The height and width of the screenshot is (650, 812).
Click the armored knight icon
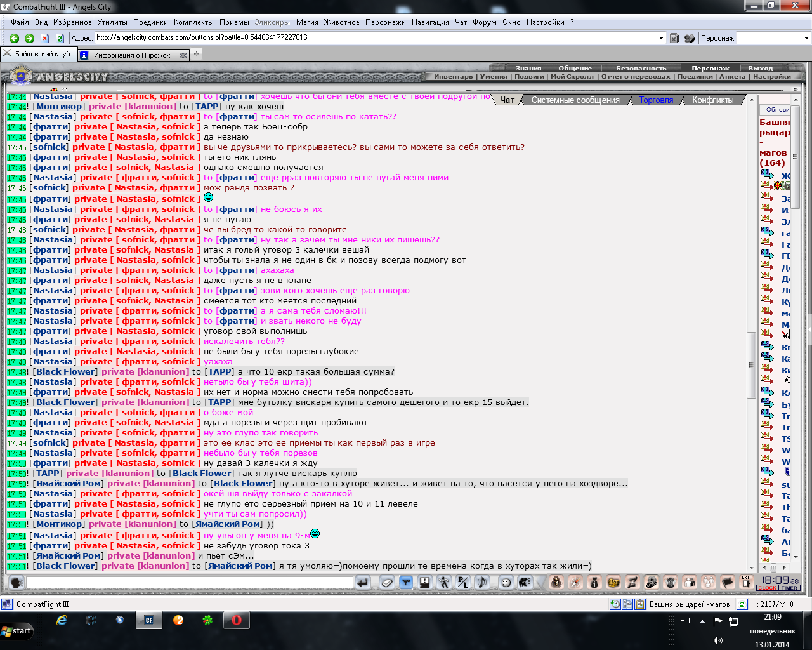(671, 582)
